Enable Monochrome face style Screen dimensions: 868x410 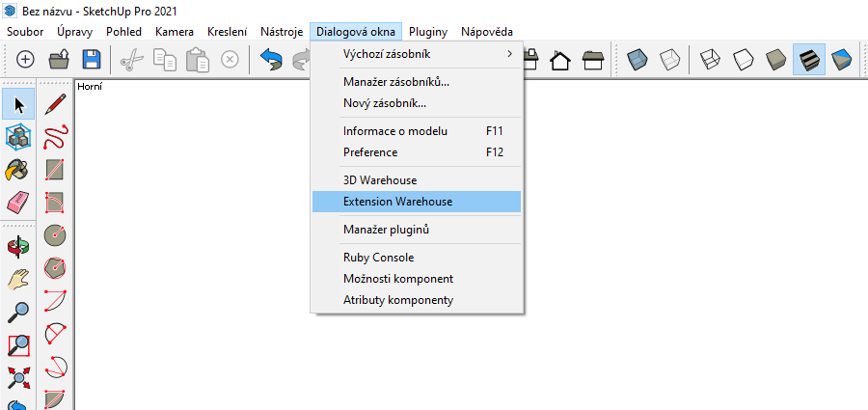point(841,59)
